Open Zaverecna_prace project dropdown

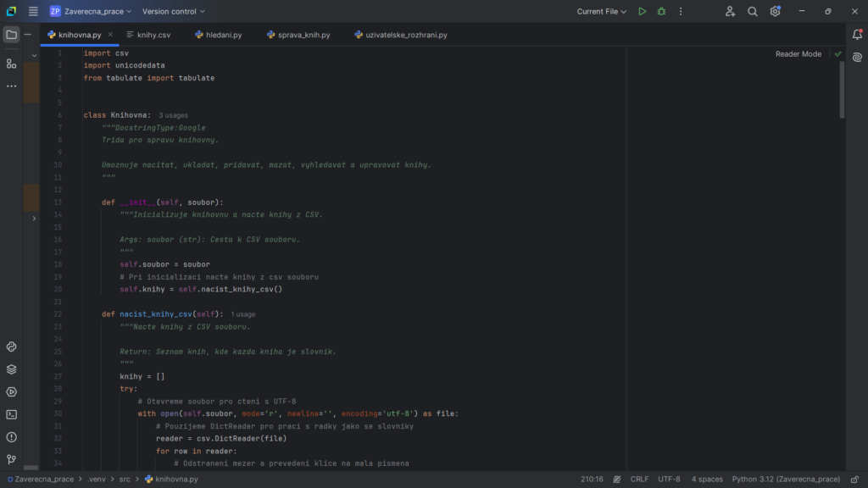click(91, 11)
